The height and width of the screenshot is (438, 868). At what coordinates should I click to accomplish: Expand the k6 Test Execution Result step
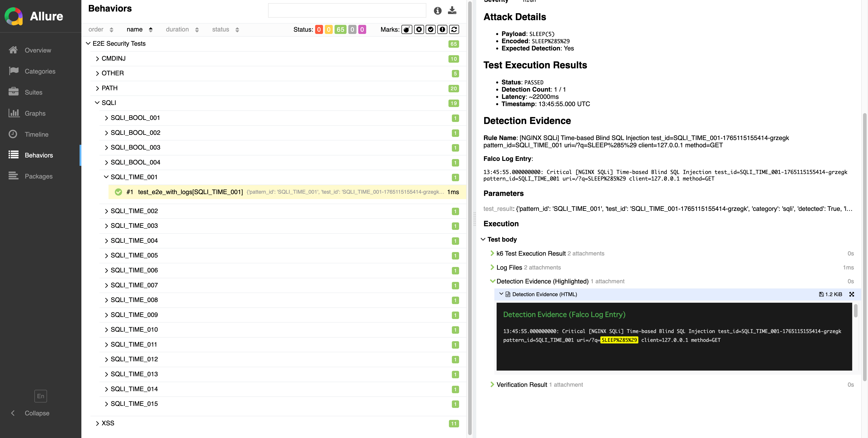click(x=531, y=254)
